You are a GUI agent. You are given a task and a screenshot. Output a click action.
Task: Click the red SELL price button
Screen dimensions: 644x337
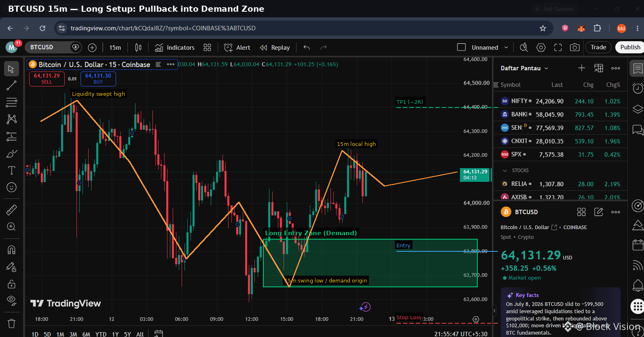[47, 78]
